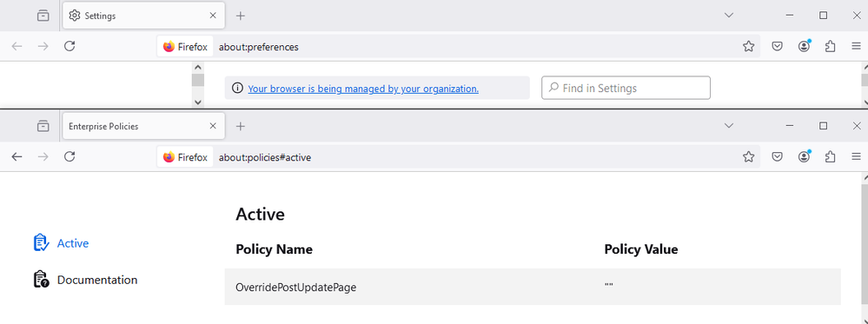Image resolution: width=868 pixels, height=324 pixels.
Task: Bookmark the about:policies page with the star
Action: [x=748, y=157]
